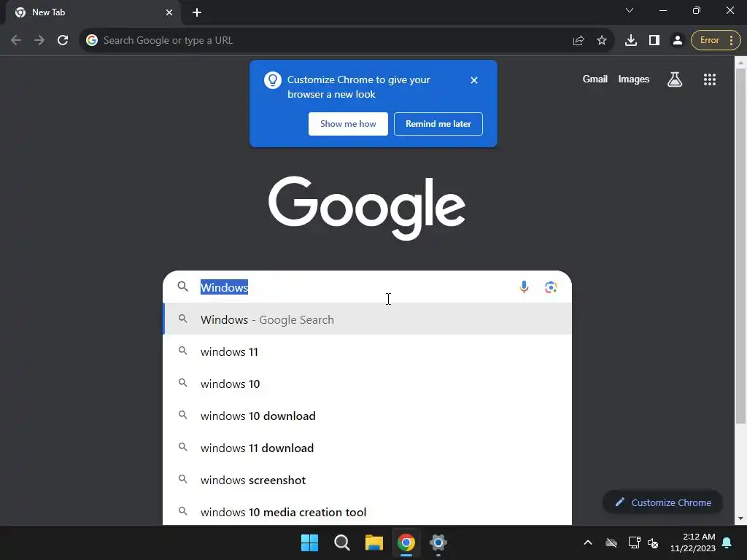Open the Error menu button
The height and width of the screenshot is (560, 747).
pos(716,41)
